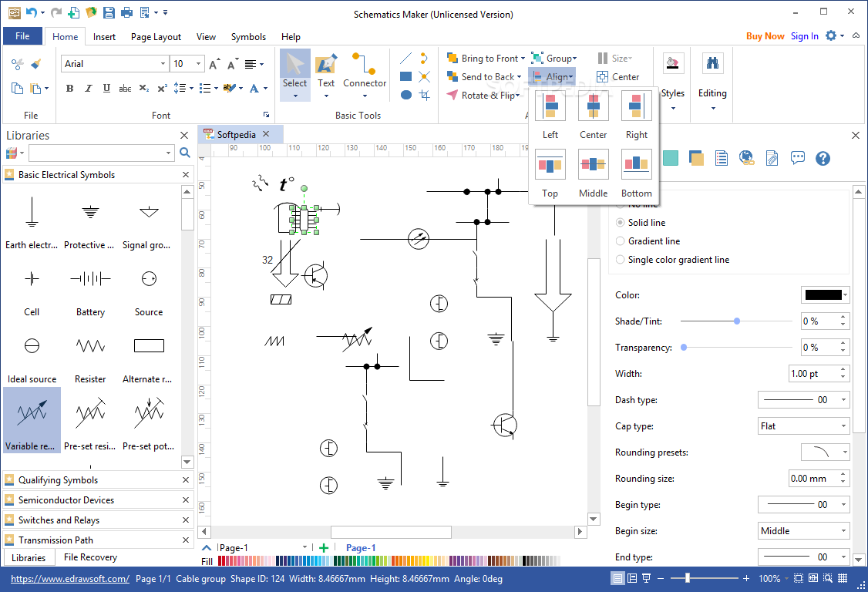Viewport: 868px width, 592px height.
Task: Select Single color gradient line option
Action: (672, 260)
